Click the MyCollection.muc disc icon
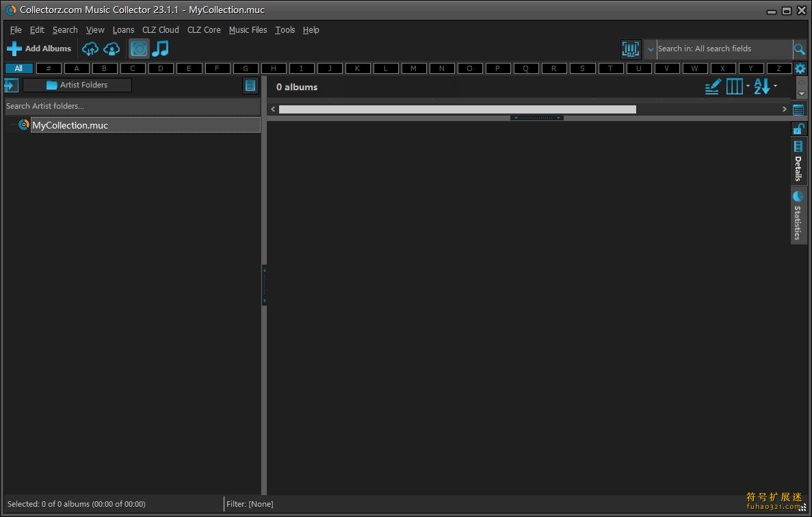 pos(24,124)
